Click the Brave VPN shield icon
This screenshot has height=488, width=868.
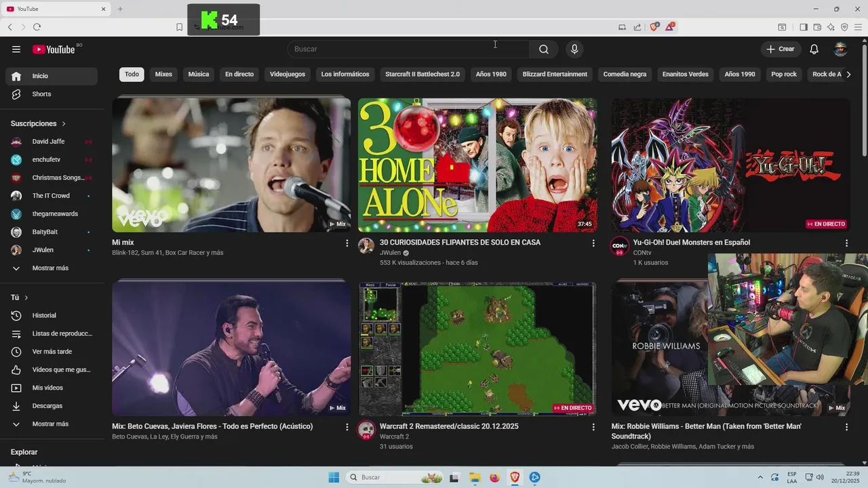844,27
